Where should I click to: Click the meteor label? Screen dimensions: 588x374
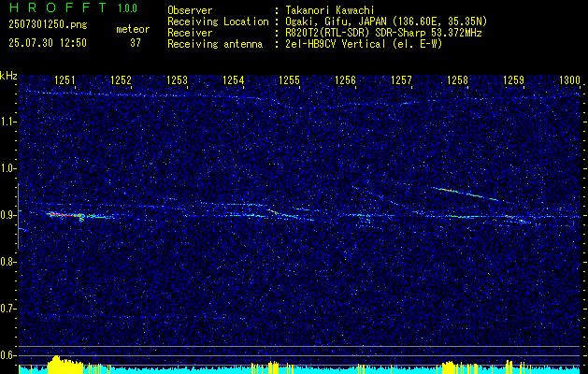point(133,29)
